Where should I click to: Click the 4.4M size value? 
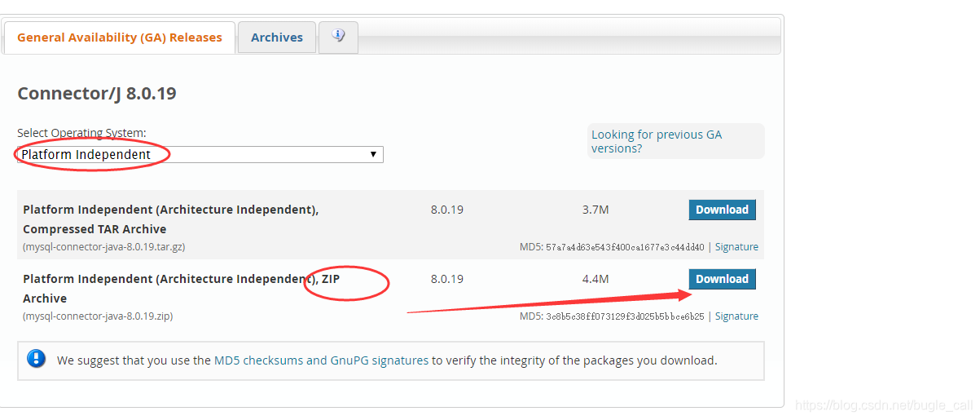click(595, 279)
